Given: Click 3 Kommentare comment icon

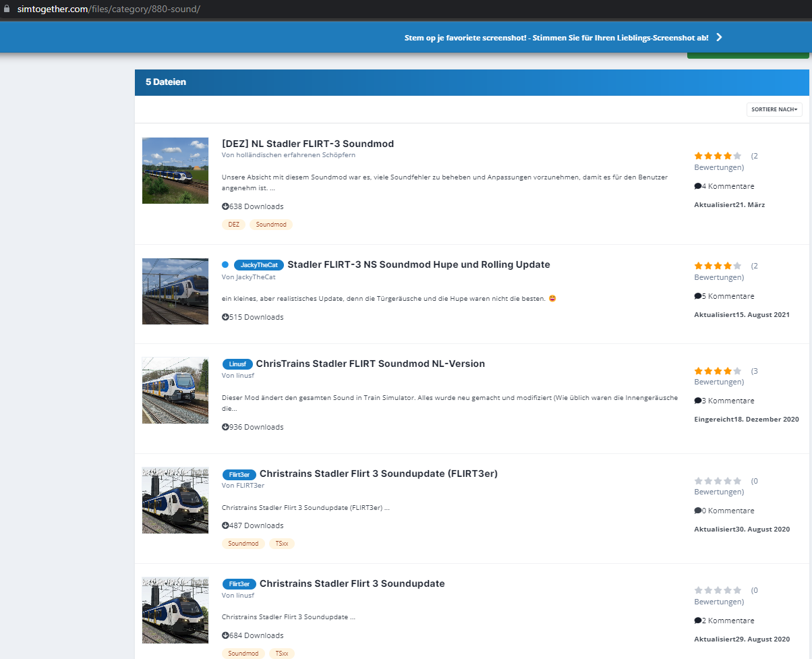Looking at the screenshot, I should [x=698, y=401].
